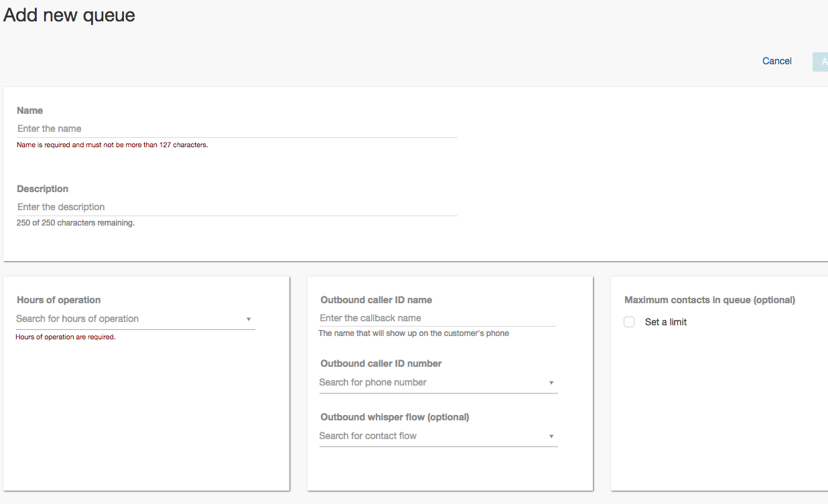Focus the 'Enter the callback name' field
The width and height of the screenshot is (828, 504).
pos(437,318)
